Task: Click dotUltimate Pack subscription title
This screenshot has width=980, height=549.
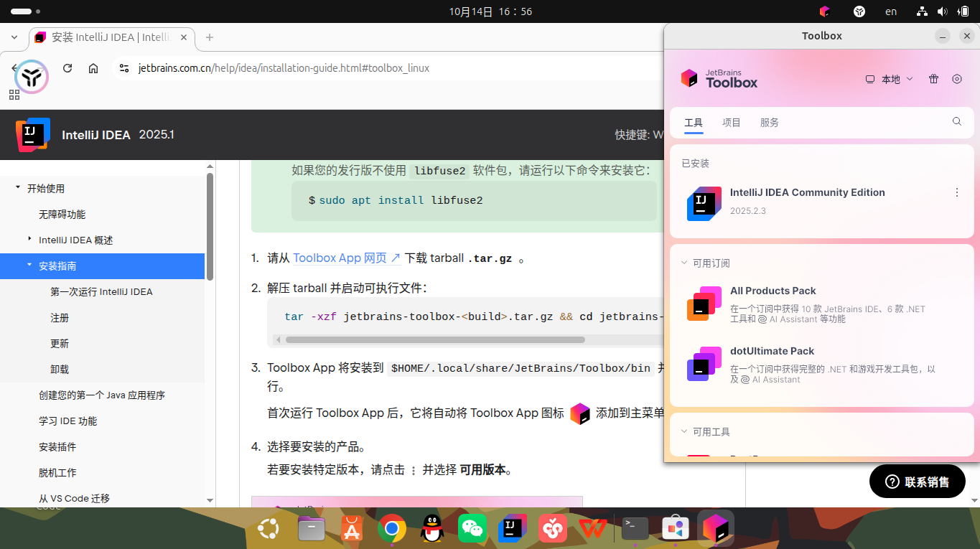Action: [x=773, y=351]
